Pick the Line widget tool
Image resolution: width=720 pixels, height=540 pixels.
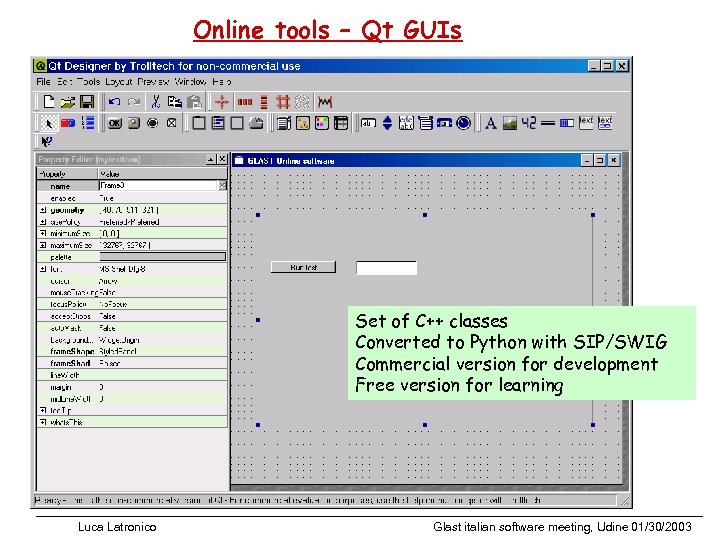[548, 123]
